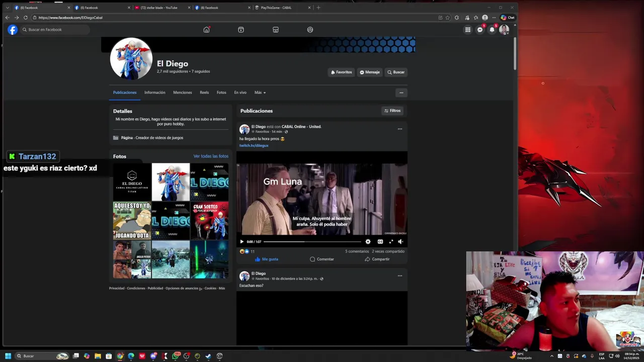Open the Cookies footer link
644x362 pixels.
point(210,289)
